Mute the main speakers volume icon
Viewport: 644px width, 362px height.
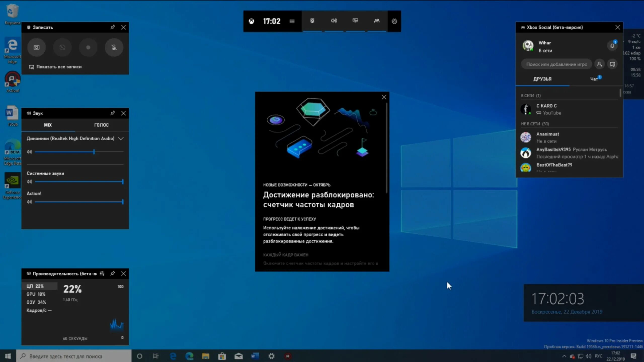point(29,152)
